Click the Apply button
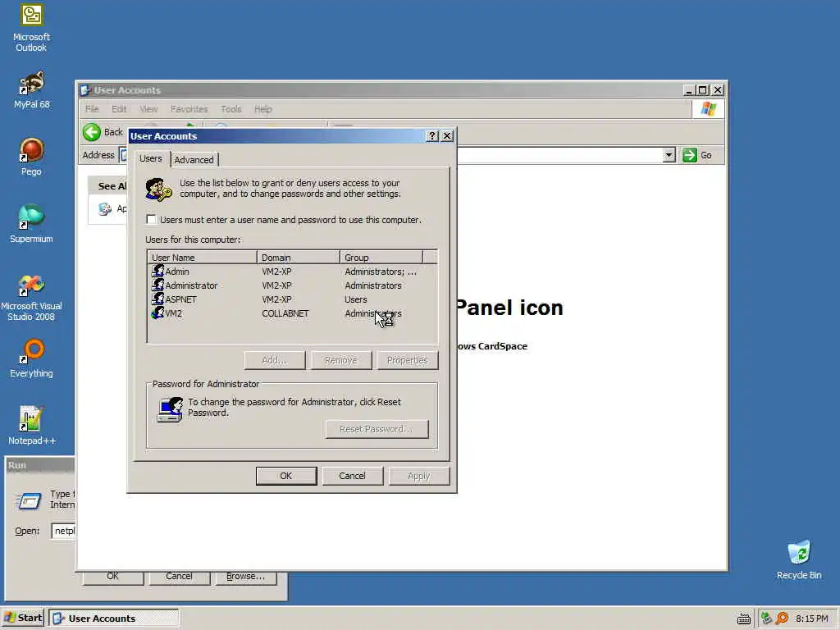The height and width of the screenshot is (630, 840). pyautogui.click(x=419, y=476)
